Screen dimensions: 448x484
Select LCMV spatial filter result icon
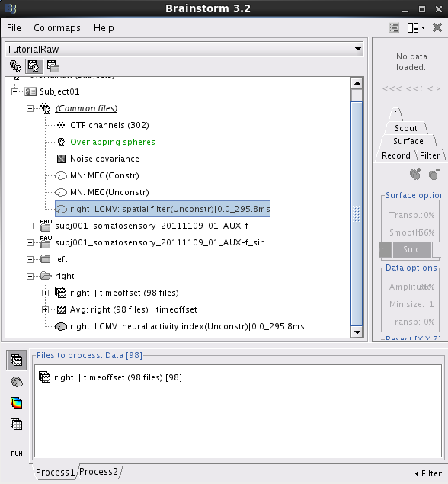click(x=61, y=210)
